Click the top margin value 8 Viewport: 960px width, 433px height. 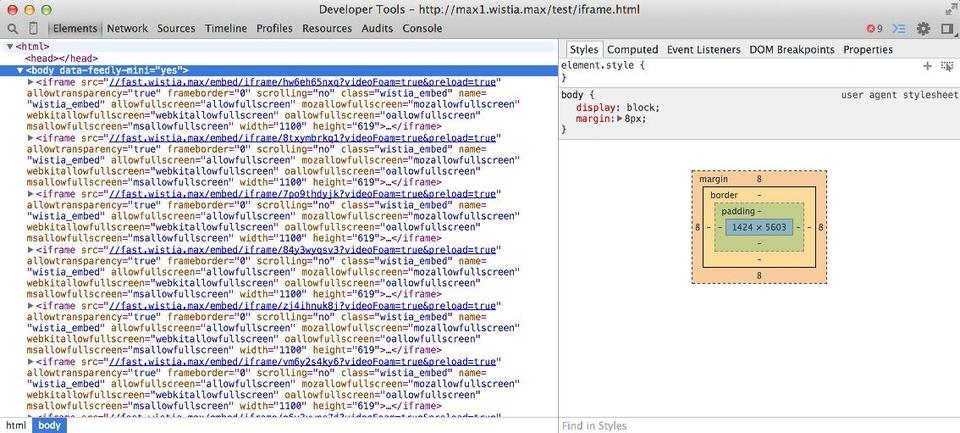click(x=759, y=179)
